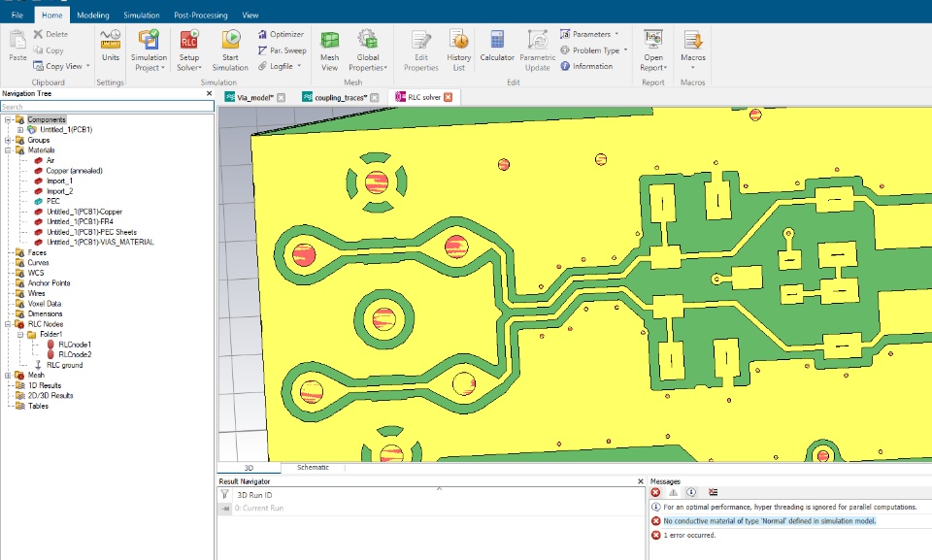The width and height of the screenshot is (932, 560).
Task: Select Untitled_1(PCB1)-VIAS_MATERIAL in the tree
Action: point(100,242)
